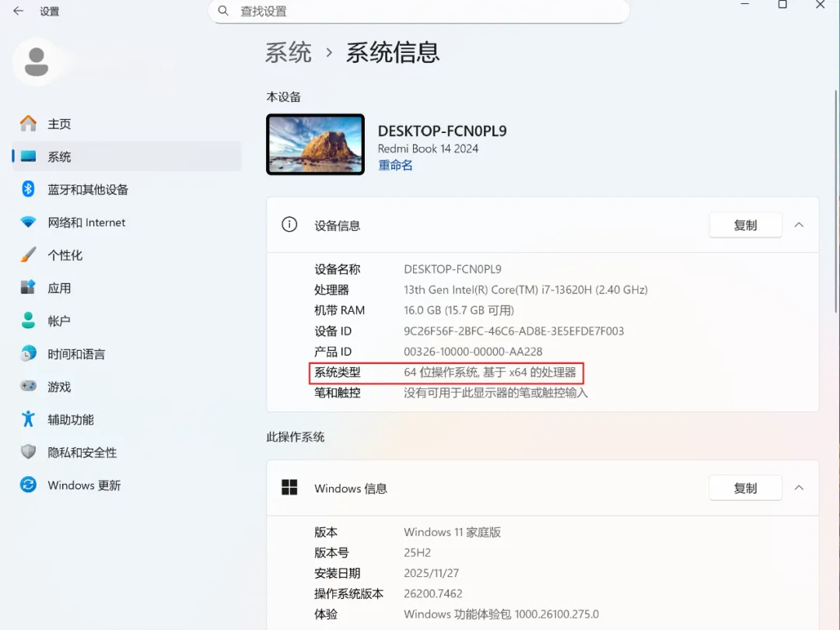Click the 设备信息 section header
This screenshot has width=840, height=630.
click(543, 225)
